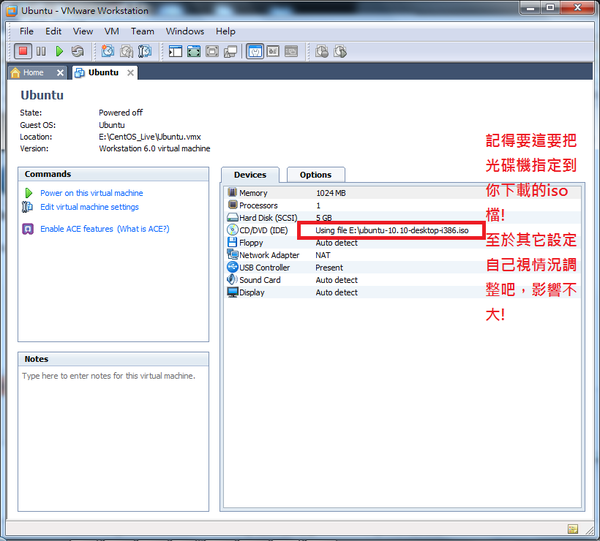This screenshot has width=600, height=541.
Task: Open the Edit menu
Action: 53,31
